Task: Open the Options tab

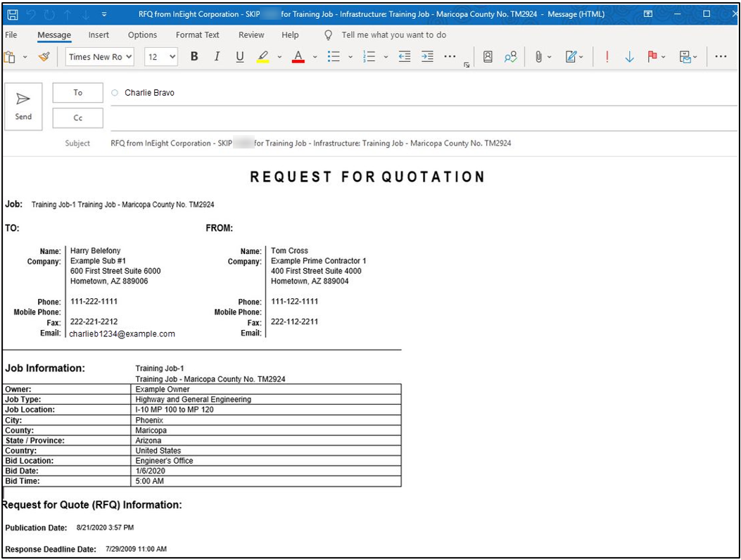Action: [x=142, y=35]
